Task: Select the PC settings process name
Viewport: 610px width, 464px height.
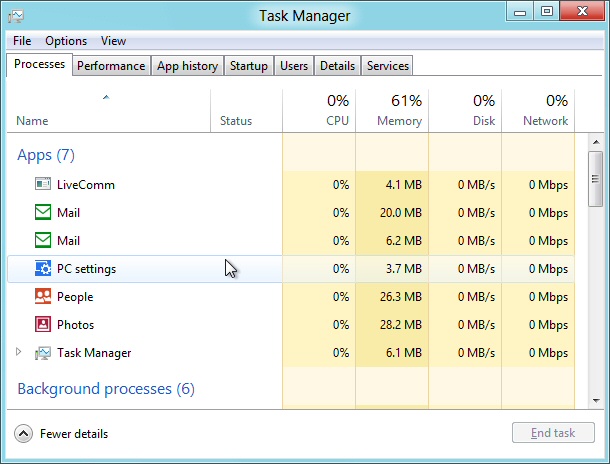Action: click(x=86, y=269)
